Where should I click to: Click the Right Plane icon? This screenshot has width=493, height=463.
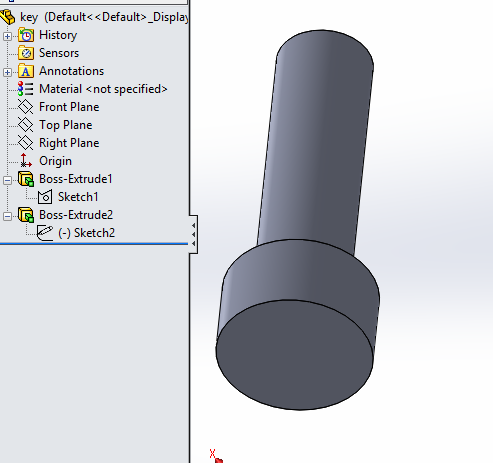pyautogui.click(x=25, y=143)
